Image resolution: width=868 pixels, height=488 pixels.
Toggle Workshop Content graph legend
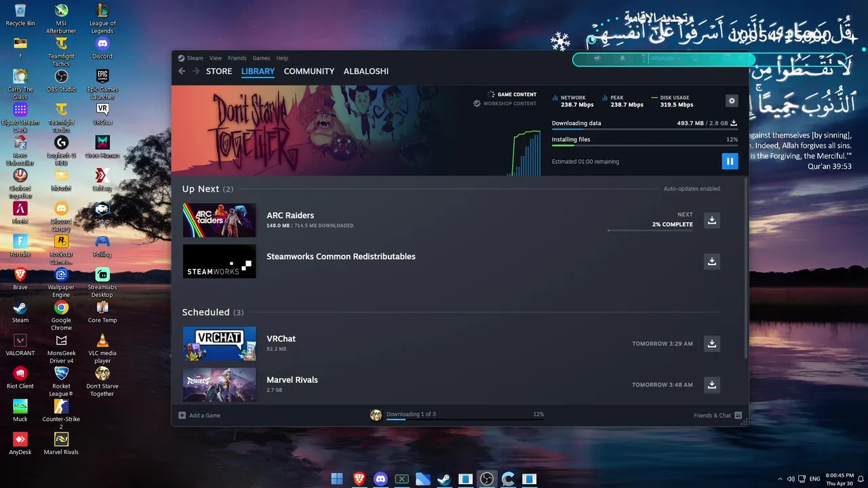tap(505, 104)
